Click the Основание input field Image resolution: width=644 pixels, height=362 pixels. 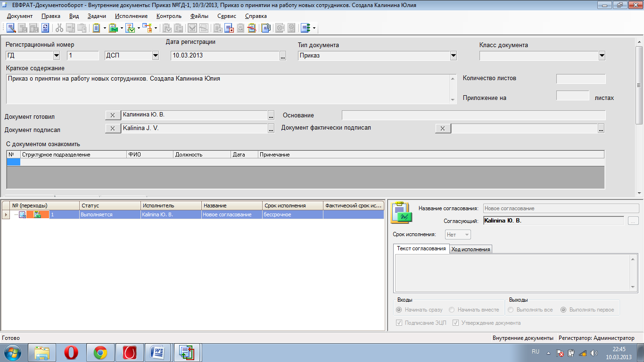(x=473, y=115)
